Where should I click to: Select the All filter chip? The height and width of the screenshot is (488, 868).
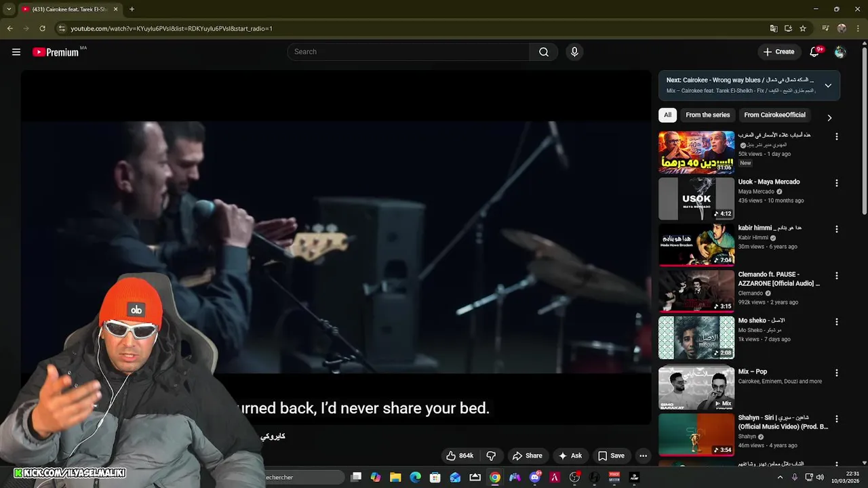(x=667, y=115)
